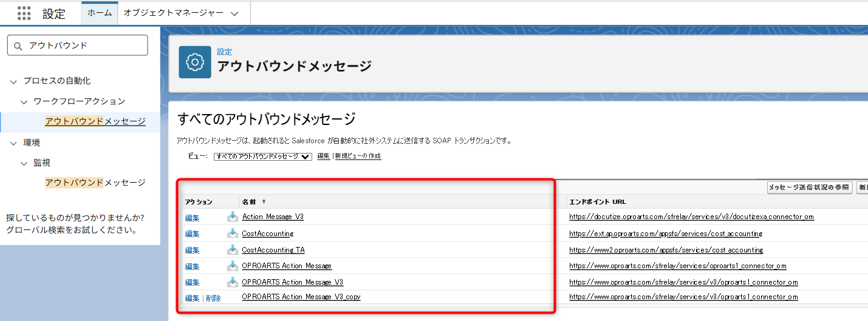The height and width of the screenshot is (321, 868).
Task: Open the CostAccounting message
Action: coord(268,233)
